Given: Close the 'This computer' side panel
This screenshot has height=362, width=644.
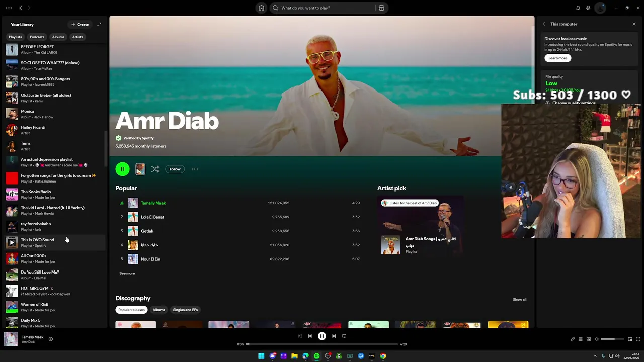Looking at the screenshot, I should pos(634,24).
